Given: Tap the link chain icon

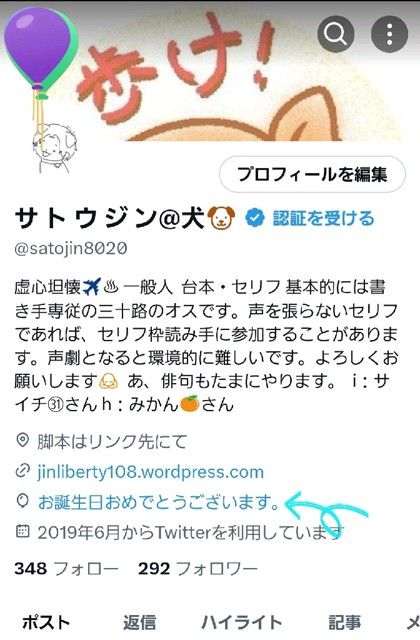Looking at the screenshot, I should click(22, 471).
